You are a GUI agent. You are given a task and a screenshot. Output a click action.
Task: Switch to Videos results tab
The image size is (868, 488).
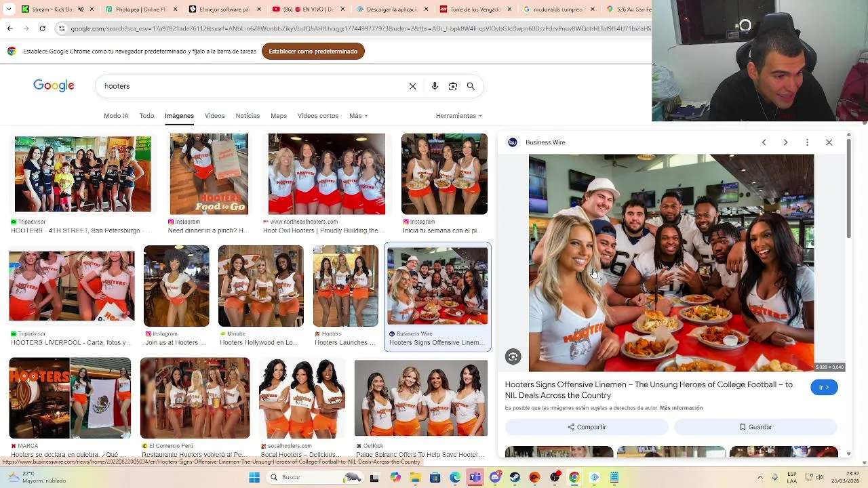(x=214, y=116)
